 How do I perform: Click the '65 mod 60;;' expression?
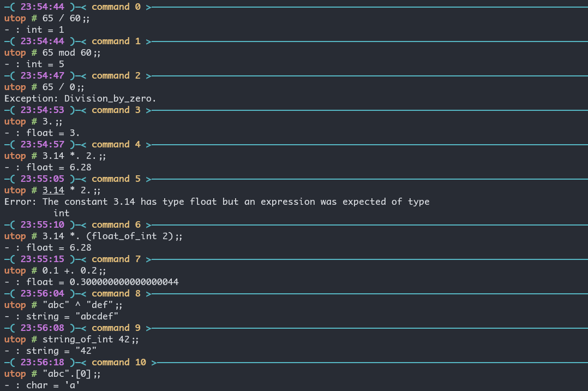pyautogui.click(x=71, y=52)
